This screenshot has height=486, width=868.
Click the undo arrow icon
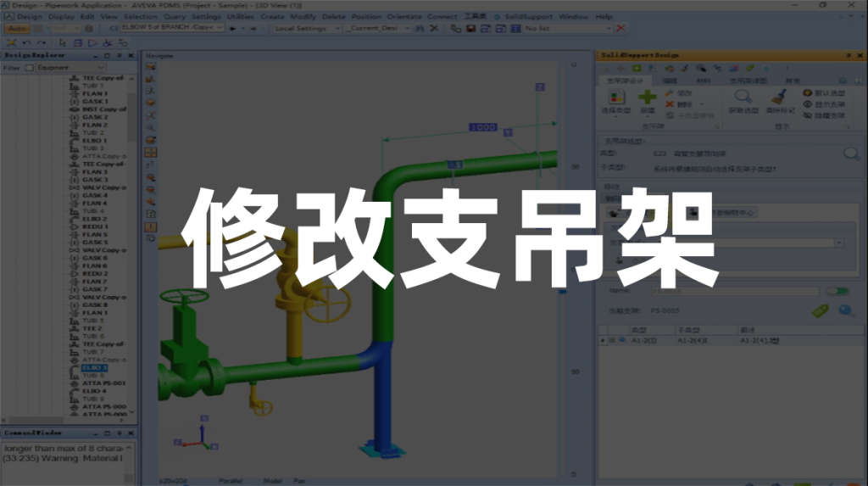(26, 42)
